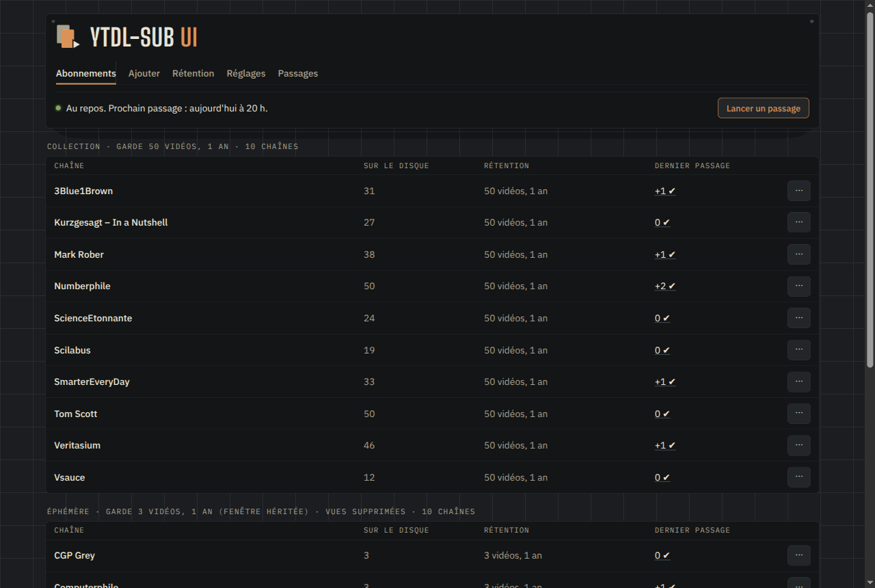Open the Passages tab
The image size is (875, 588).
click(298, 73)
